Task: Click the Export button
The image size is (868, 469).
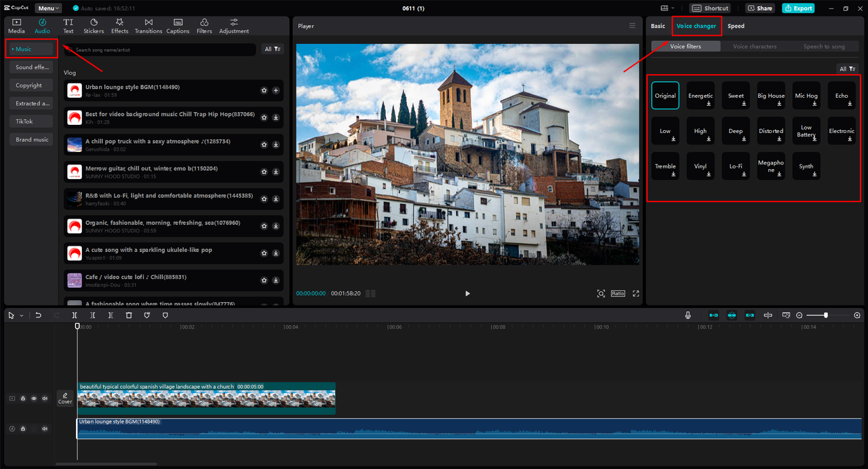Action: (x=798, y=8)
